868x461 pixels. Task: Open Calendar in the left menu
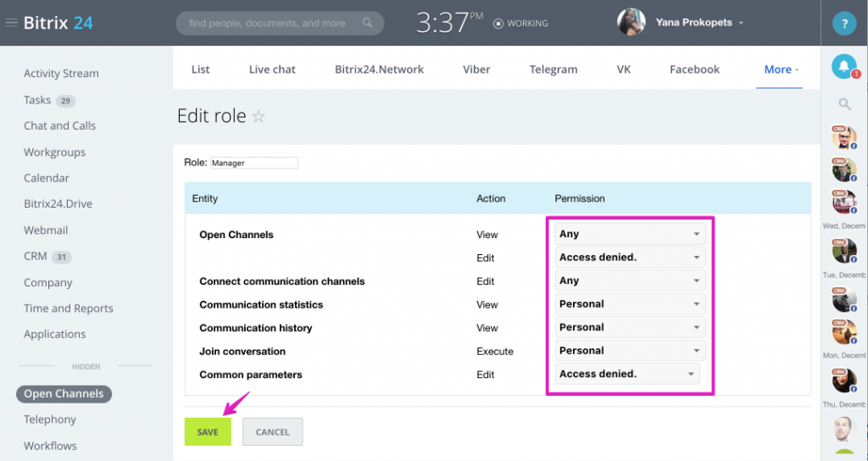tap(47, 178)
